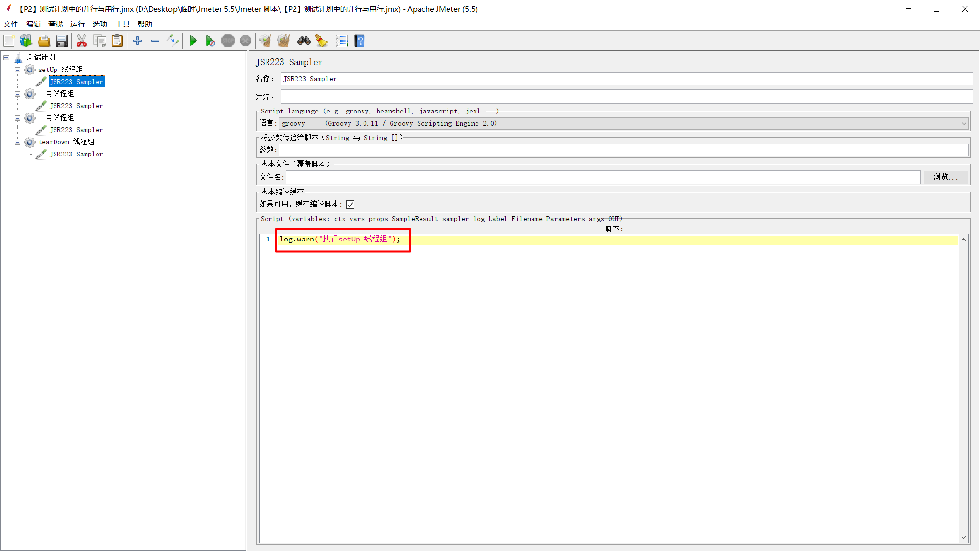Select JSR223 Sampler under setUp 线程组

point(77,82)
